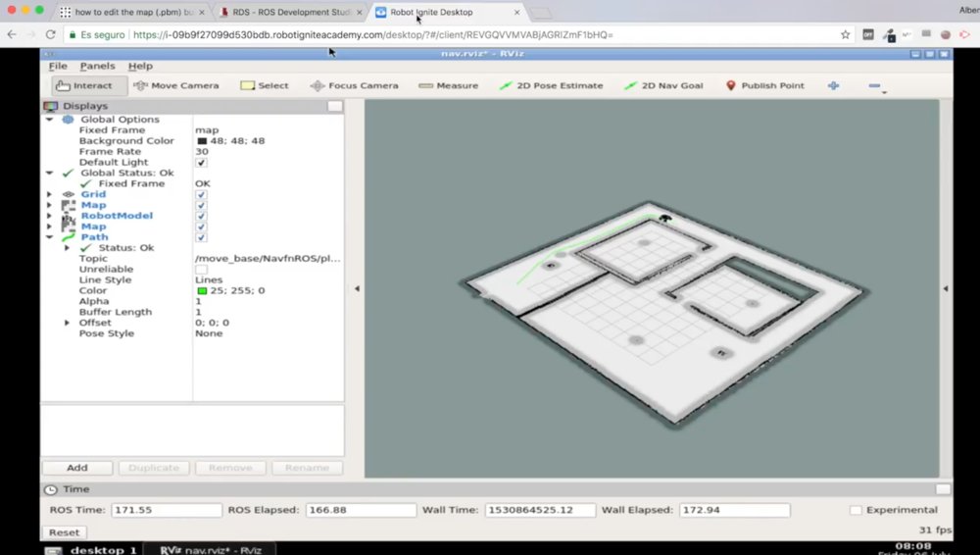This screenshot has height=555, width=980.
Task: Reload the browser page
Action: click(x=51, y=35)
